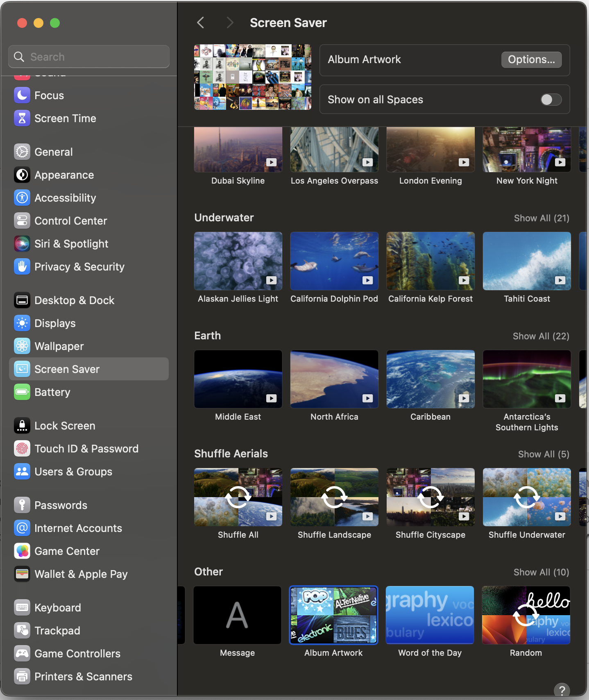Choose the Random screen saver thumbnail

(x=526, y=615)
